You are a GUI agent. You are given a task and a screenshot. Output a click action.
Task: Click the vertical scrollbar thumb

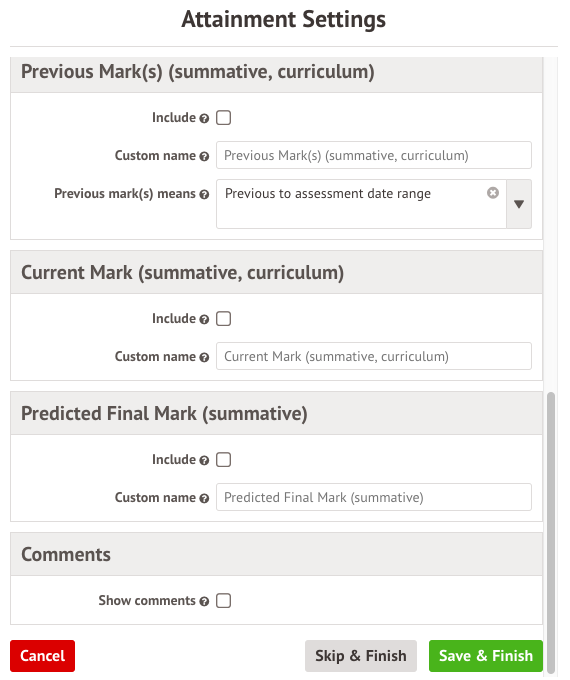[550, 531]
